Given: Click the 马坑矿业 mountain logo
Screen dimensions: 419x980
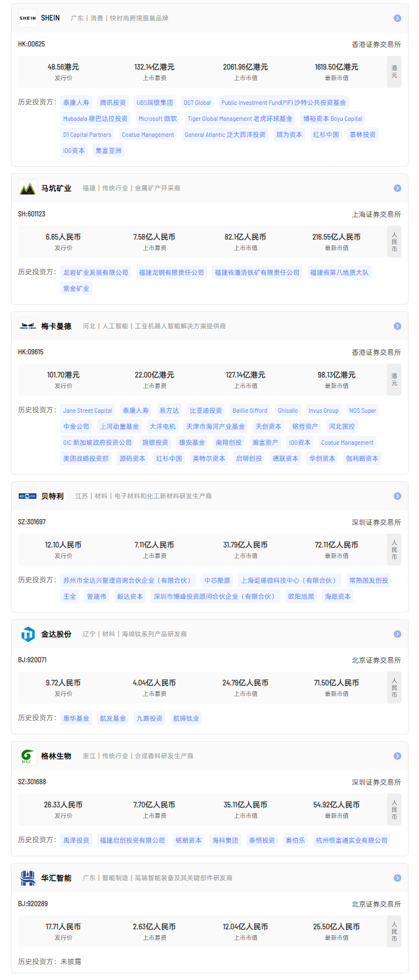Looking at the screenshot, I should 28,188.
